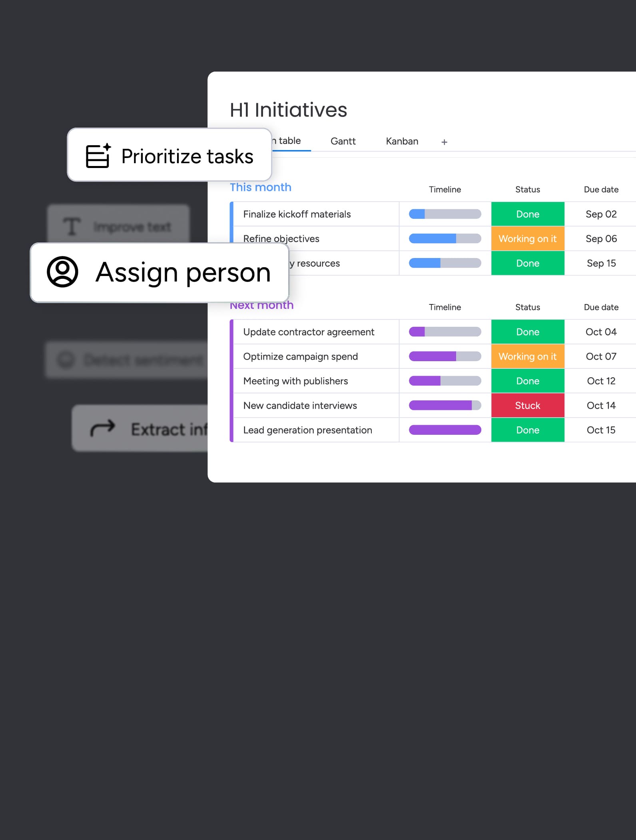Collapse the Next month group
The height and width of the screenshot is (840, 636).
(262, 306)
